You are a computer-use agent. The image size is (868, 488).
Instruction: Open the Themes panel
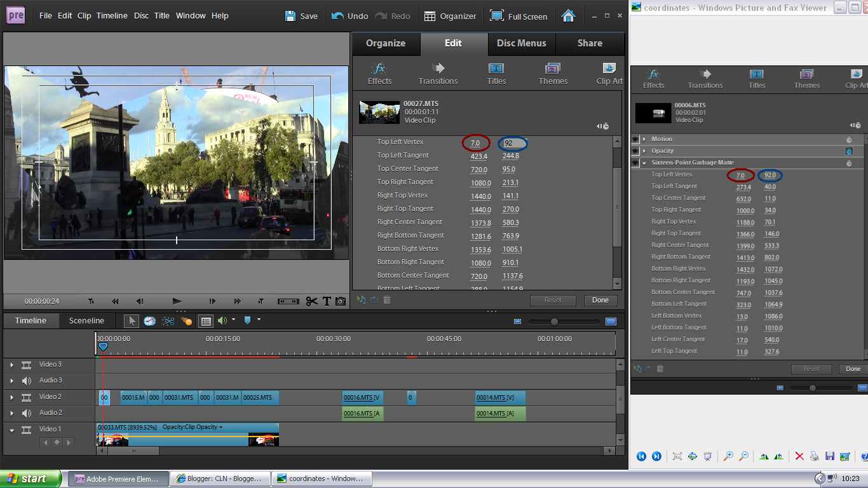[x=553, y=74]
